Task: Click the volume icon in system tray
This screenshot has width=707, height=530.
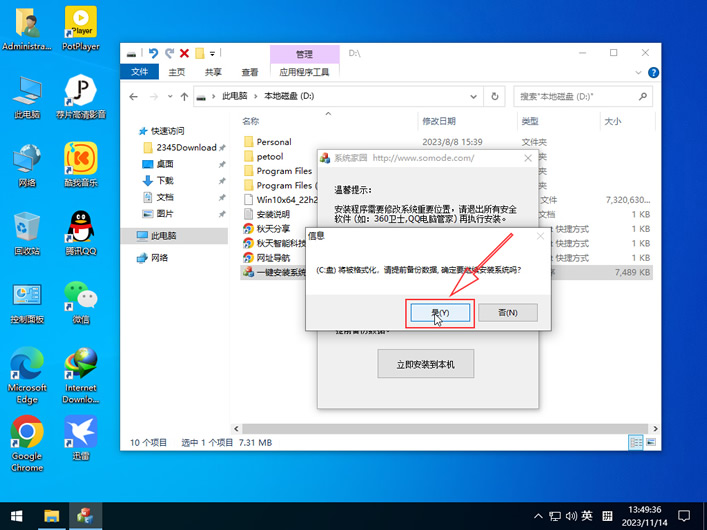Action: click(571, 516)
